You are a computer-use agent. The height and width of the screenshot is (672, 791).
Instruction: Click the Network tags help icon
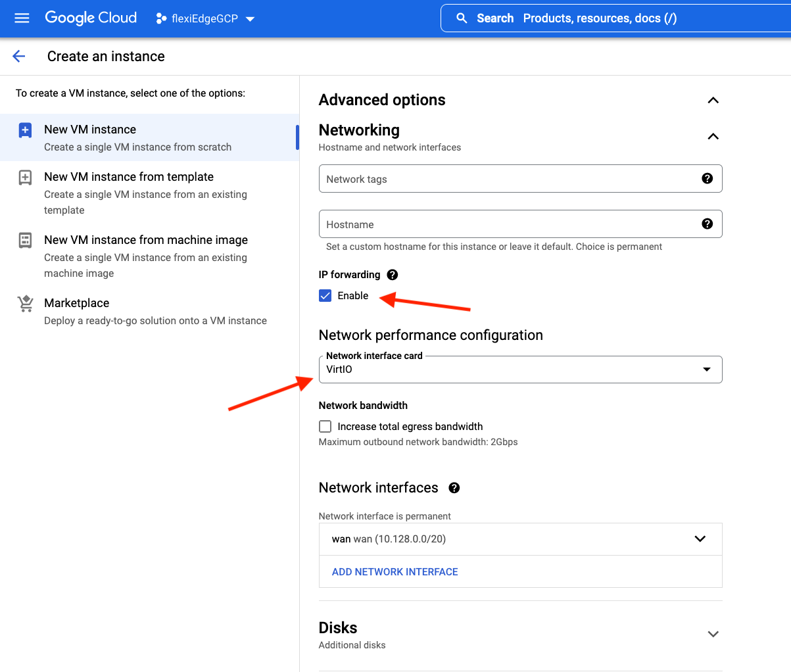tap(707, 179)
